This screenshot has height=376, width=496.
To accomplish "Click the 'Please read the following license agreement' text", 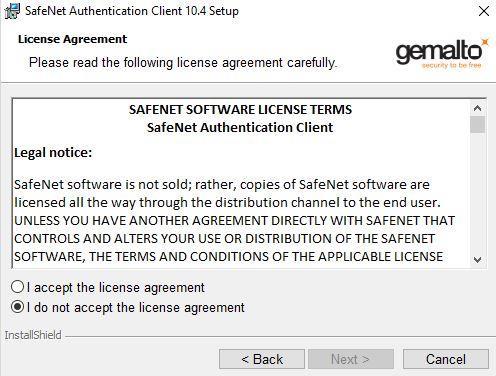I will click(183, 63).
